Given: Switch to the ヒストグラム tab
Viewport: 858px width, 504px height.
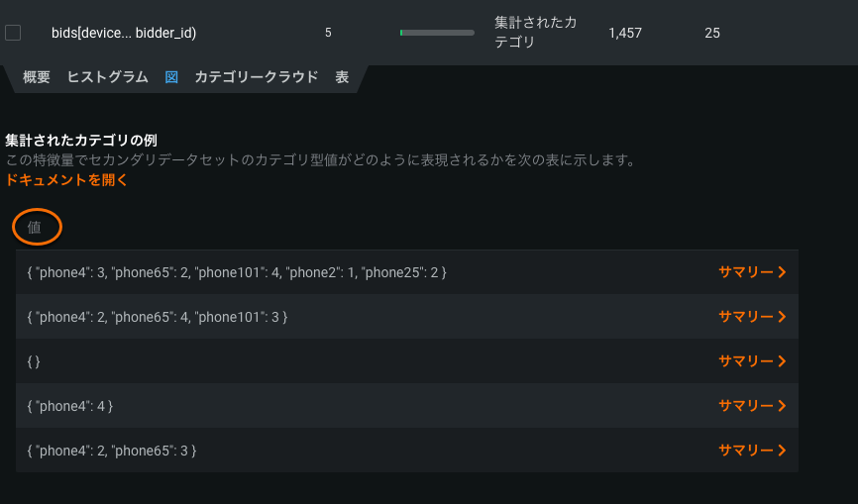Looking at the screenshot, I should [107, 77].
